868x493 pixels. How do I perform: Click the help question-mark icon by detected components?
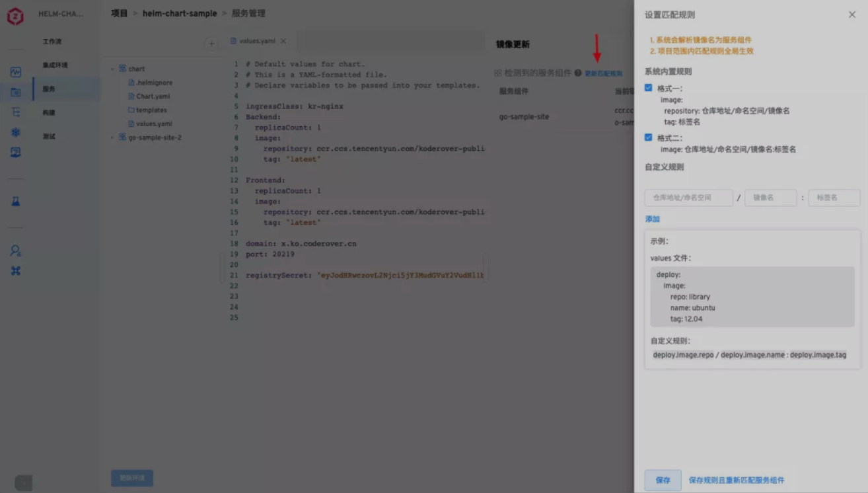coord(578,73)
